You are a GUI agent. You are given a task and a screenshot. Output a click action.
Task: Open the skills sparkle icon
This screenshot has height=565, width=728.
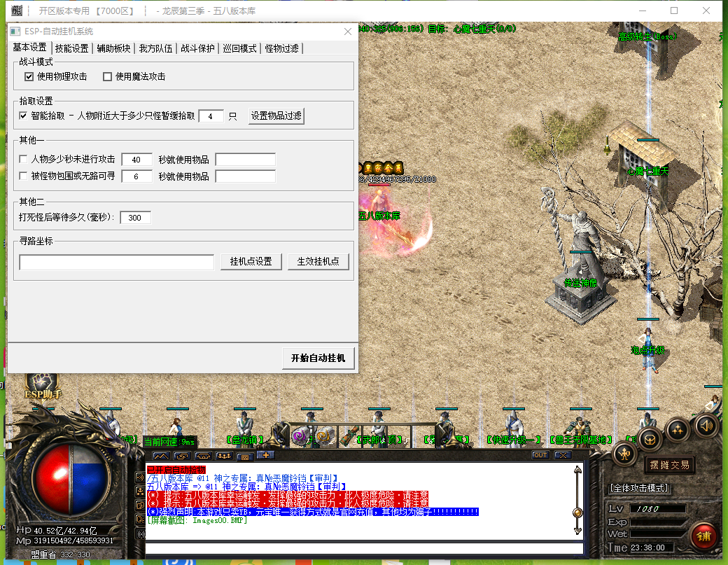pyautogui.click(x=678, y=430)
